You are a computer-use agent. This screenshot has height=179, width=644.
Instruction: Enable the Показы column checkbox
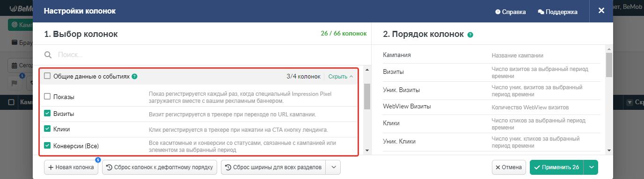point(47,96)
